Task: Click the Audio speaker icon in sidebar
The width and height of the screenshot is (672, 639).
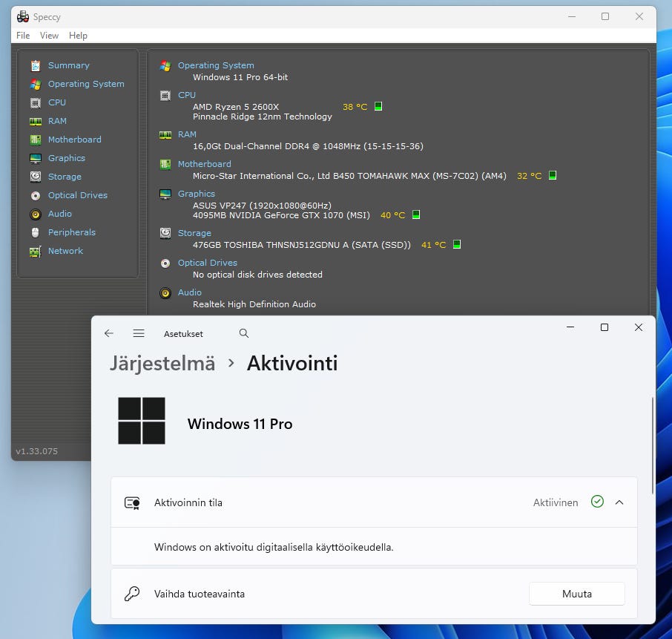Action: (36, 214)
